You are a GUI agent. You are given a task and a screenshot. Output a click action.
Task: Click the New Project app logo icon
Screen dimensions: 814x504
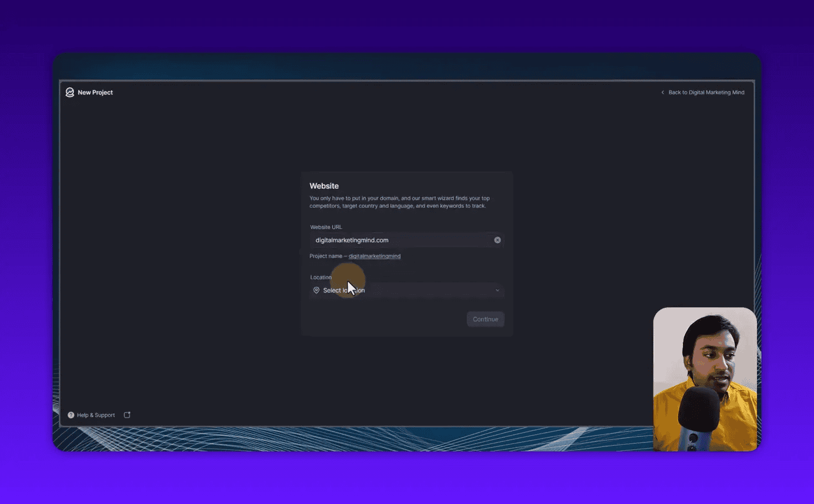click(x=69, y=92)
